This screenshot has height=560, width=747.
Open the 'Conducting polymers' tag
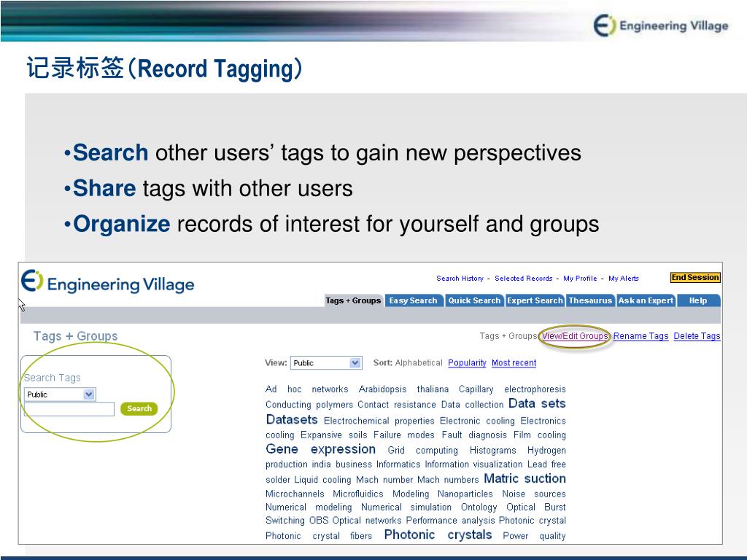click(x=309, y=404)
